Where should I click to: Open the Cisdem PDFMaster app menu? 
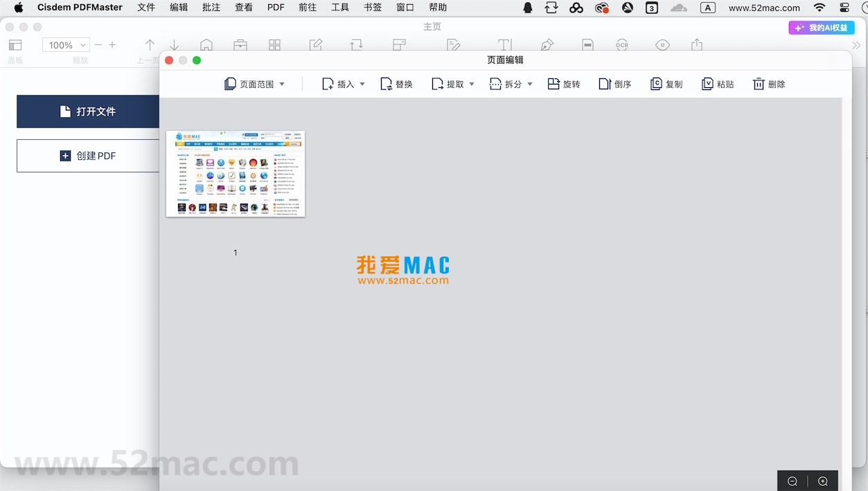click(x=80, y=8)
